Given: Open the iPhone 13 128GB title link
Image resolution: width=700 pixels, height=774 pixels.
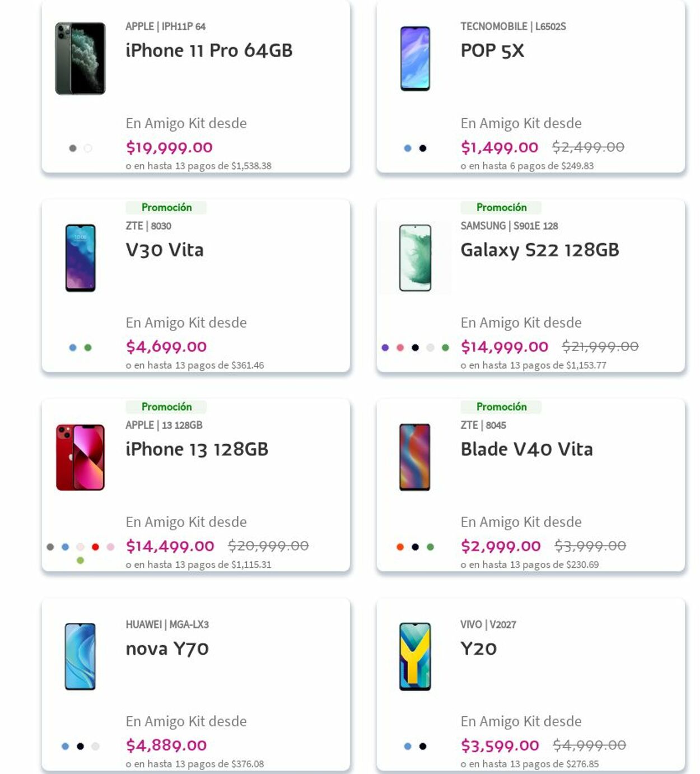Looking at the screenshot, I should tap(197, 449).
